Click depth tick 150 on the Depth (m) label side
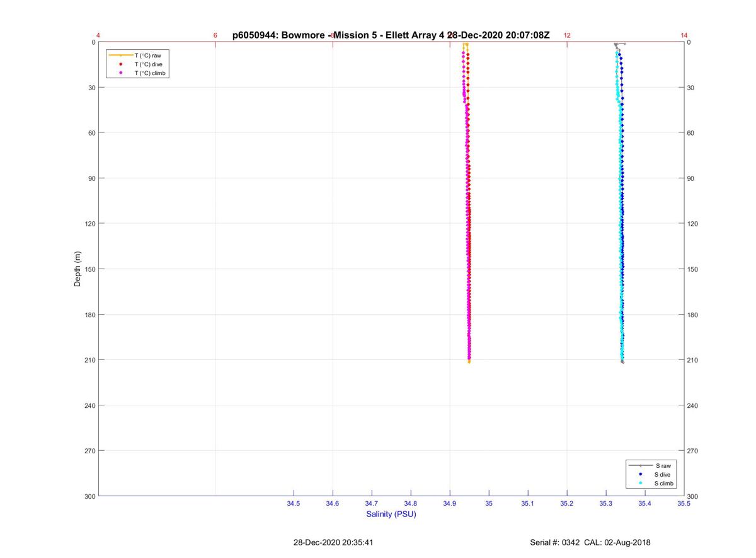Image resolution: width=756 pixels, height=558 pixels. [x=90, y=269]
